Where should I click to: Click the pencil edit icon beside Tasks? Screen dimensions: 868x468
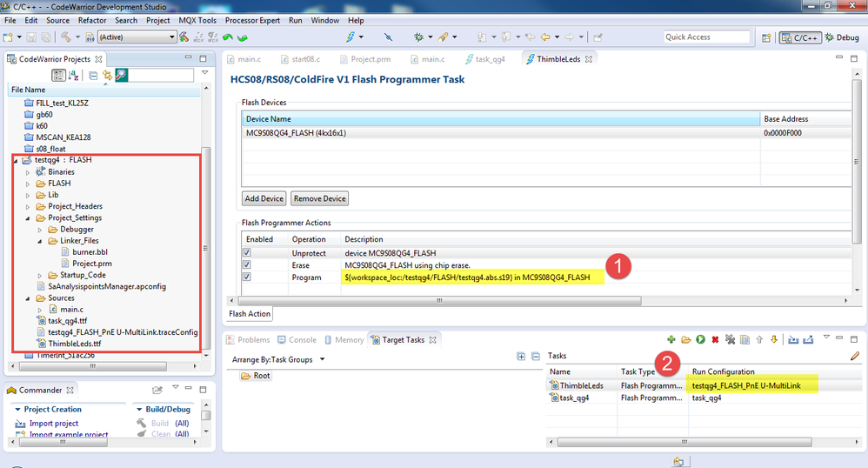pyautogui.click(x=855, y=356)
